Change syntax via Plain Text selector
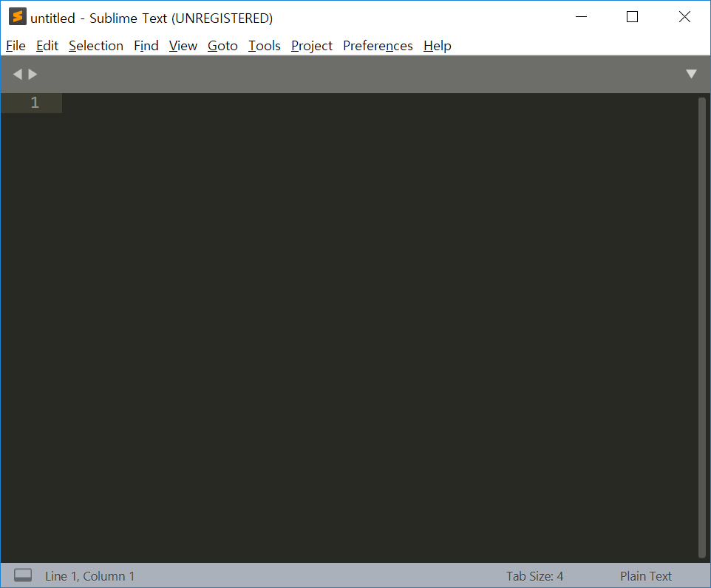This screenshot has height=588, width=711. 646,576
